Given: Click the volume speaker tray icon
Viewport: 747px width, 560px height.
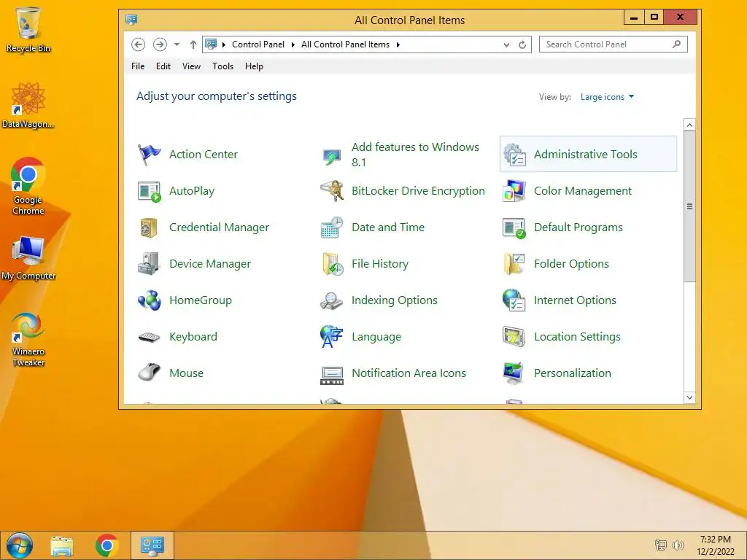Looking at the screenshot, I should pos(678,545).
